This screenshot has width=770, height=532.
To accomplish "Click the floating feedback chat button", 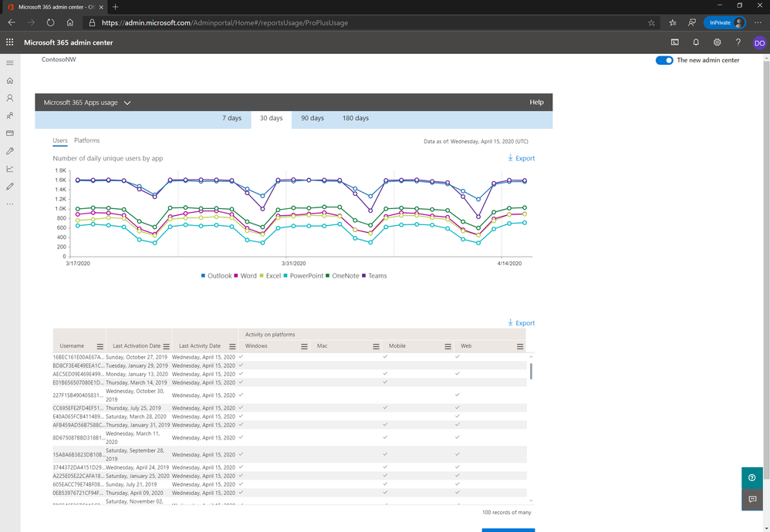I will coord(751,499).
